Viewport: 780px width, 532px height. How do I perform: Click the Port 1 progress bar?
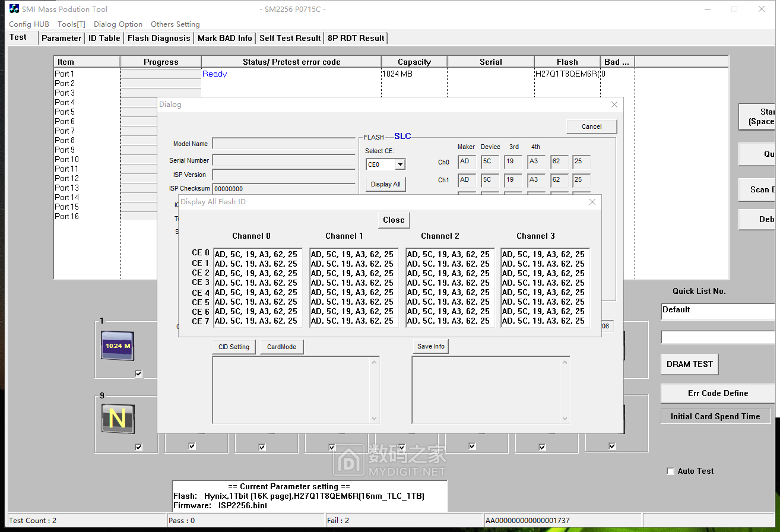click(161, 74)
